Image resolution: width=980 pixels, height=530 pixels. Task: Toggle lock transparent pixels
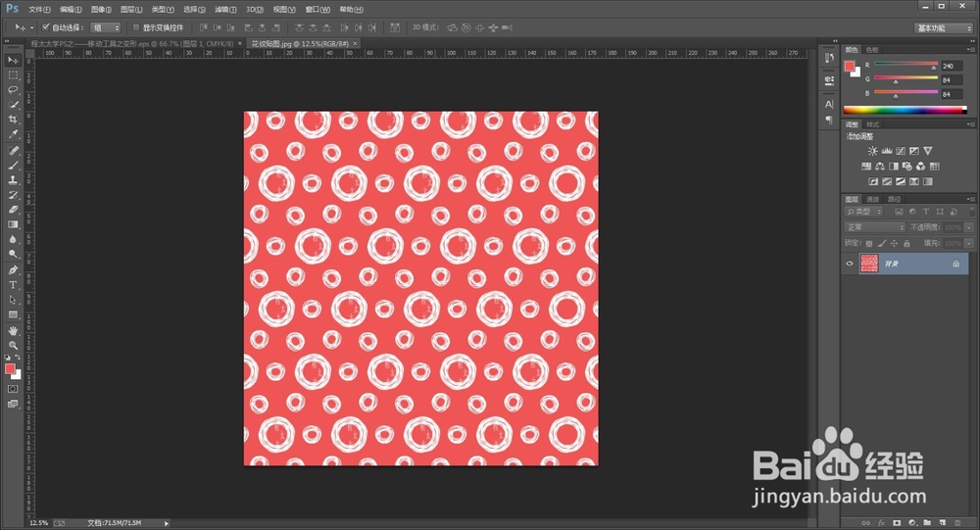coord(868,243)
